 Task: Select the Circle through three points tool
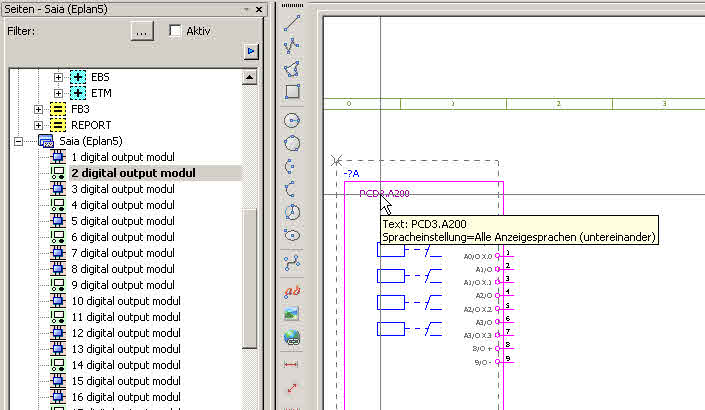(292, 143)
